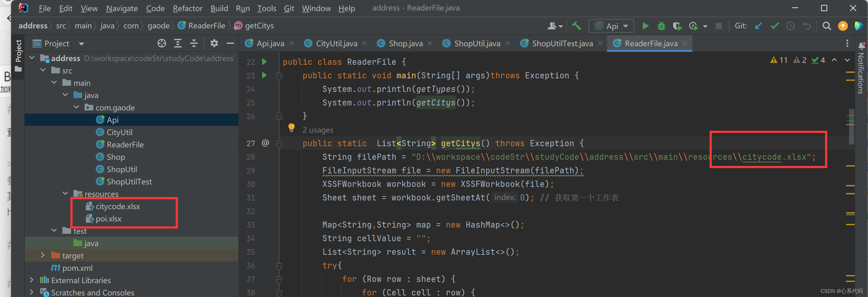
Task: Expand the External Libraries node
Action: point(32,280)
